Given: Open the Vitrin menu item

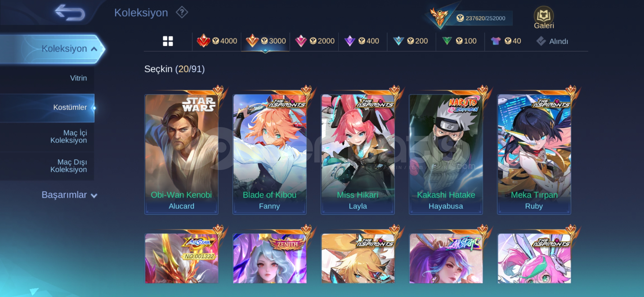Looking at the screenshot, I should (78, 78).
